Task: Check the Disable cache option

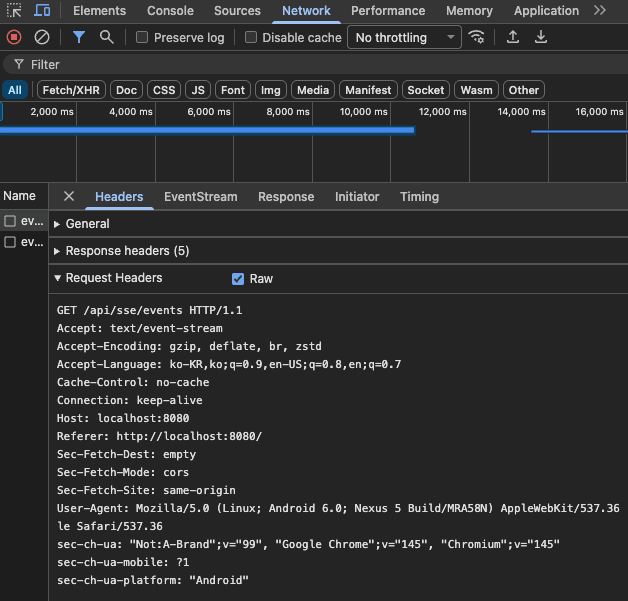Action: pyautogui.click(x=251, y=38)
